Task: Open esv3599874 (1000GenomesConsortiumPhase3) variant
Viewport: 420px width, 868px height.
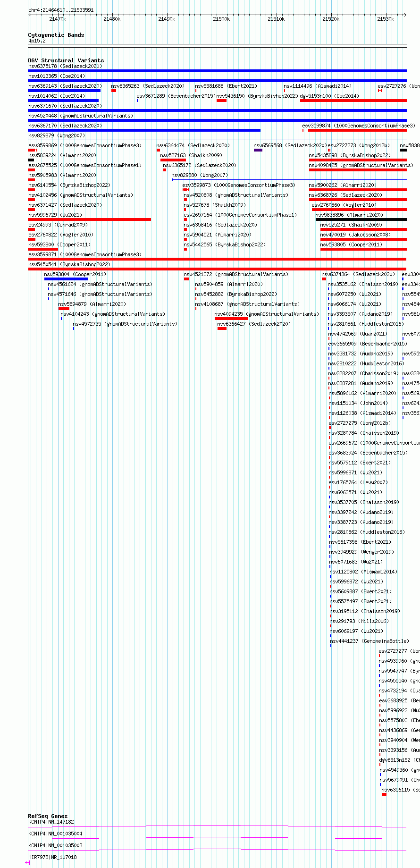Action: point(359,126)
